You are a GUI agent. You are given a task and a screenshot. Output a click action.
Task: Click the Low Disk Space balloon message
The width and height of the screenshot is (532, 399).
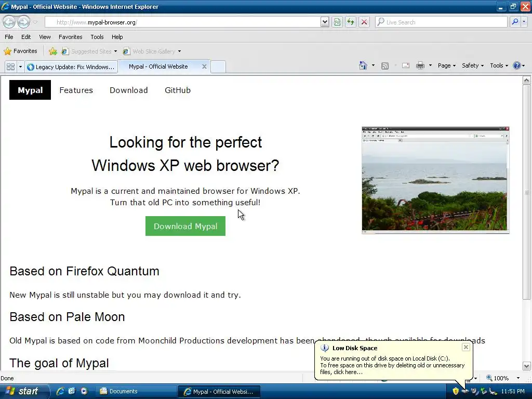392,365
